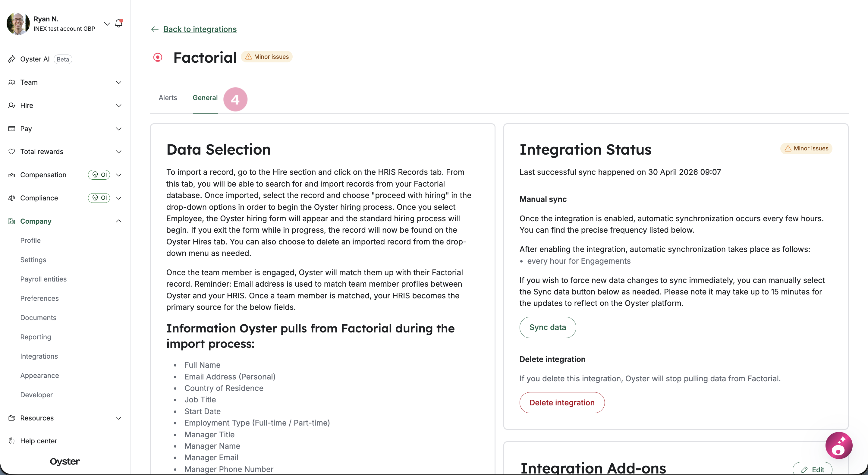
Task: Click Back to integrations link
Action: [200, 29]
